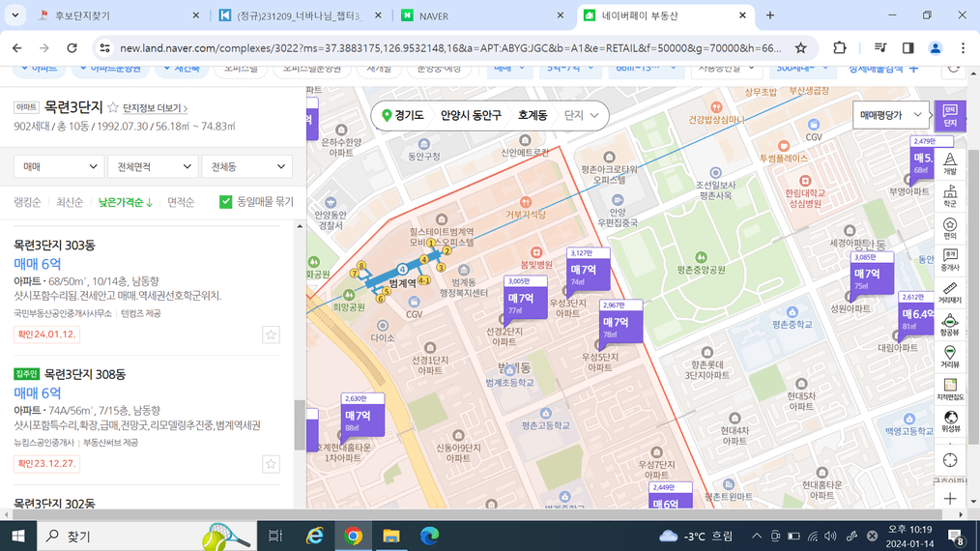Show the 개발 development overlay
The height and width of the screenshot is (551, 980).
pos(950,164)
